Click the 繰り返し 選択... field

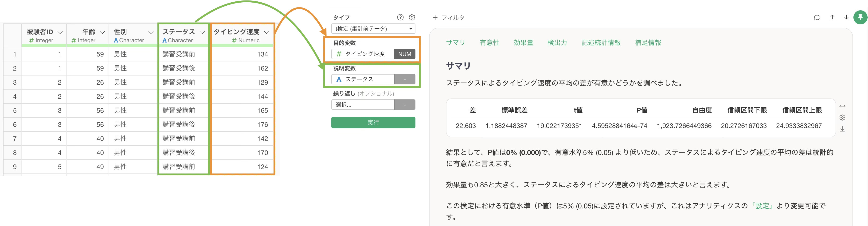tap(363, 105)
